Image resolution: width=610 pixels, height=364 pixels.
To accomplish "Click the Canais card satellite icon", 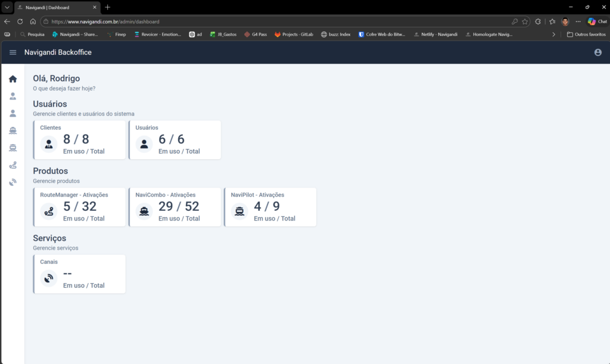I will click(x=49, y=278).
